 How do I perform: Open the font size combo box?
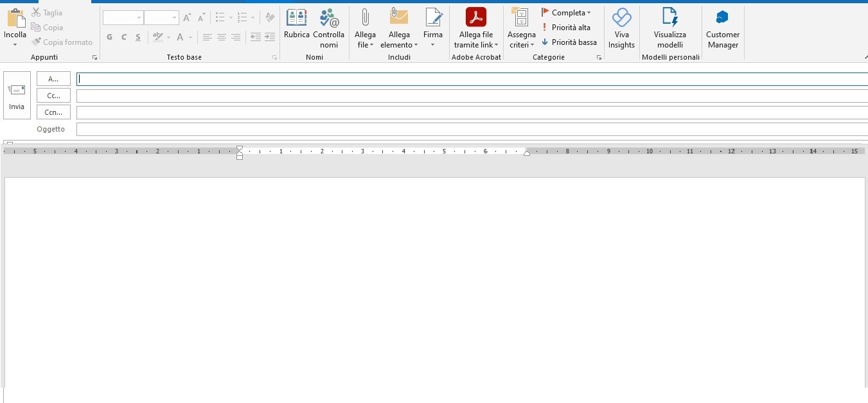pos(161,18)
